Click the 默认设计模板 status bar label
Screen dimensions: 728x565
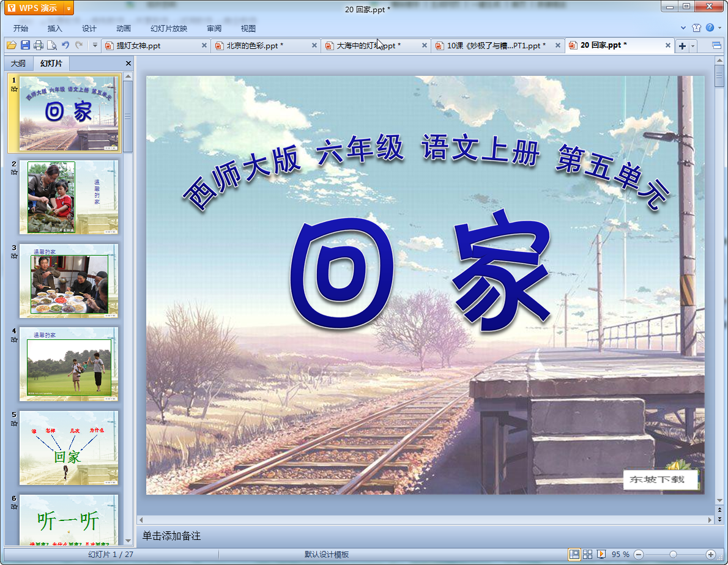[x=327, y=555]
